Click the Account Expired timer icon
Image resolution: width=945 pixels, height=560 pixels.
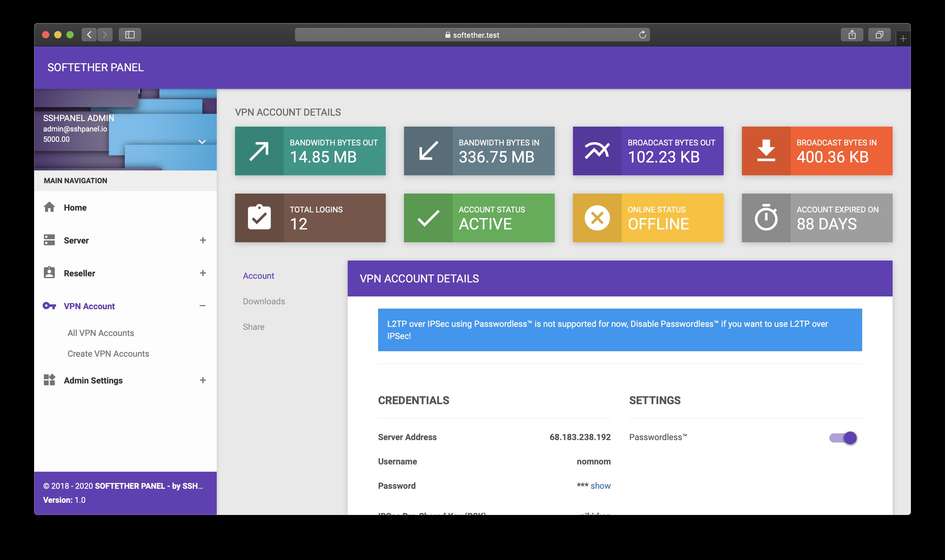pyautogui.click(x=766, y=217)
